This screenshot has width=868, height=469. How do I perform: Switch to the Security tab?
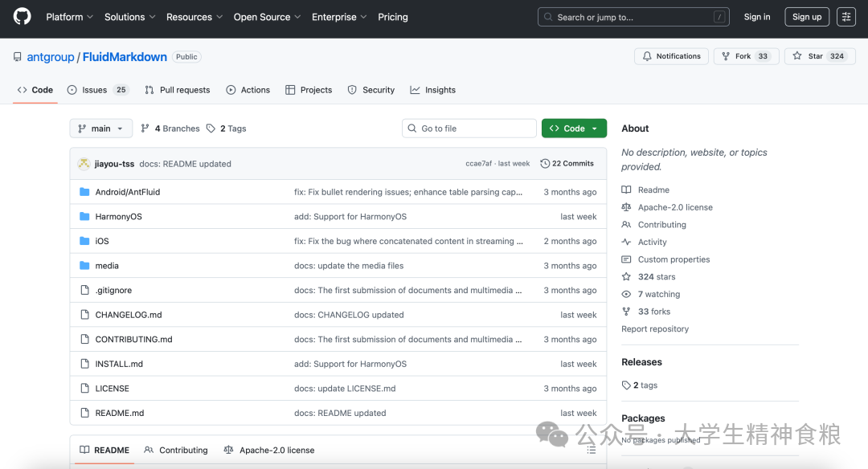point(371,90)
